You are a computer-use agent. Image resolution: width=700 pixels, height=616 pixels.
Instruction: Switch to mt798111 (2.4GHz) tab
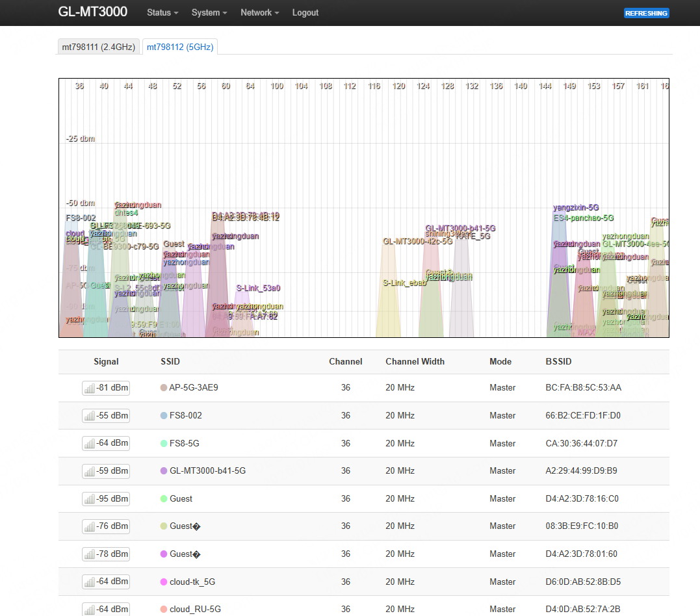point(99,47)
